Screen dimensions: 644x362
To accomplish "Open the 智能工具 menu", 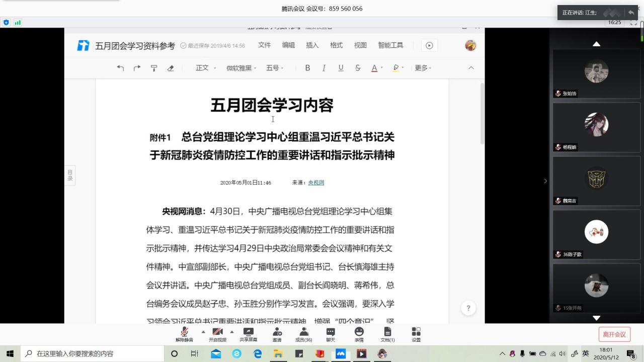I will click(x=390, y=45).
